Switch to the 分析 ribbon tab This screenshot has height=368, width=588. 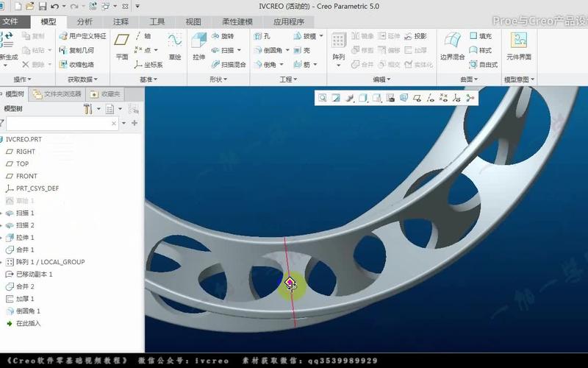point(85,22)
